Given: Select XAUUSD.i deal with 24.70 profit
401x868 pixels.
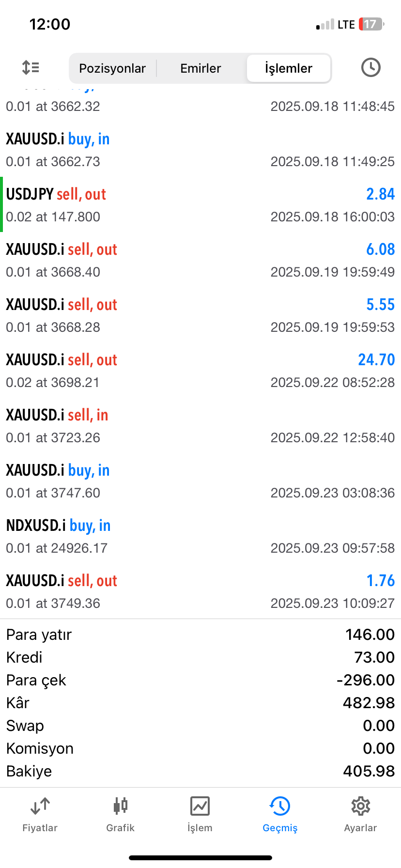Looking at the screenshot, I should (200, 371).
